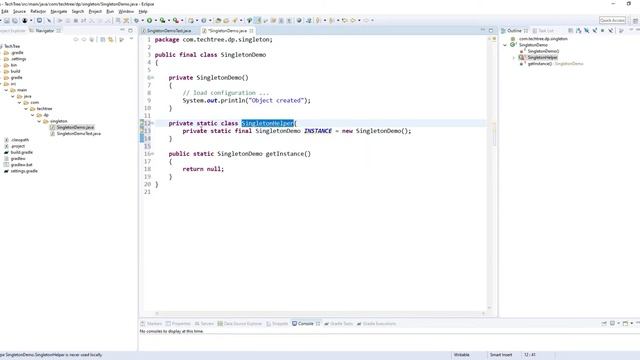Select build.gradle file in Navigator
The height and width of the screenshot is (360, 640).
[22, 152]
